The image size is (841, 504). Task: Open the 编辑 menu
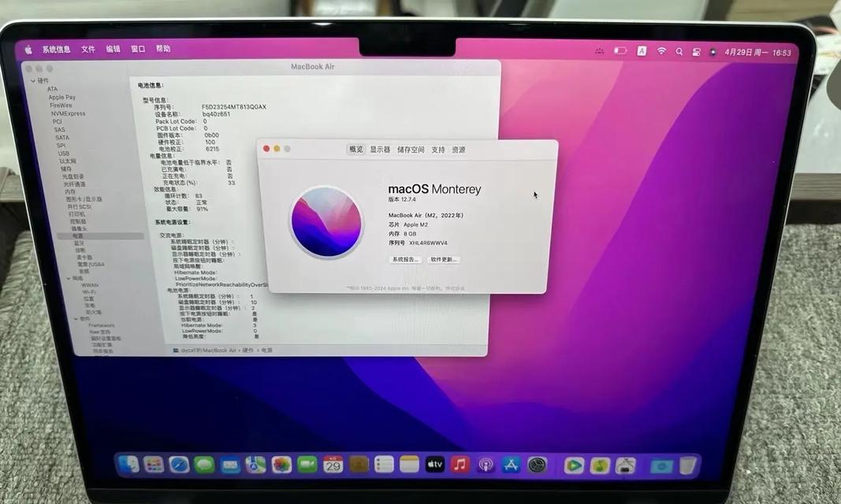point(113,49)
